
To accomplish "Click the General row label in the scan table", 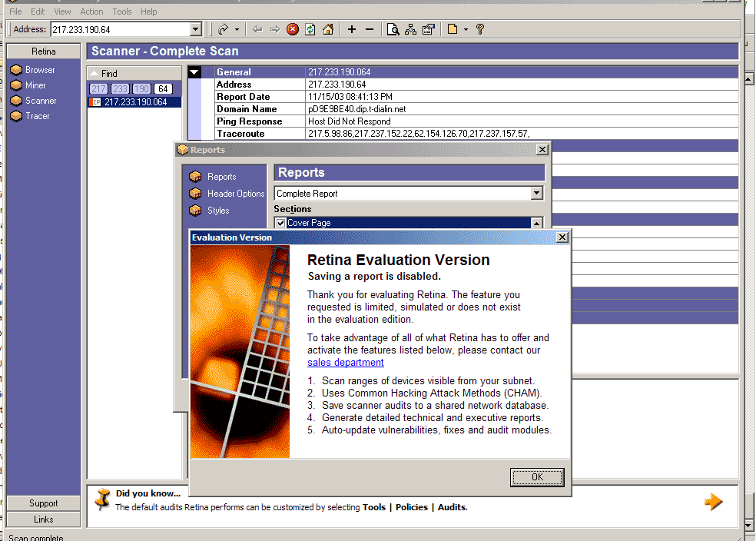I will coord(234,72).
